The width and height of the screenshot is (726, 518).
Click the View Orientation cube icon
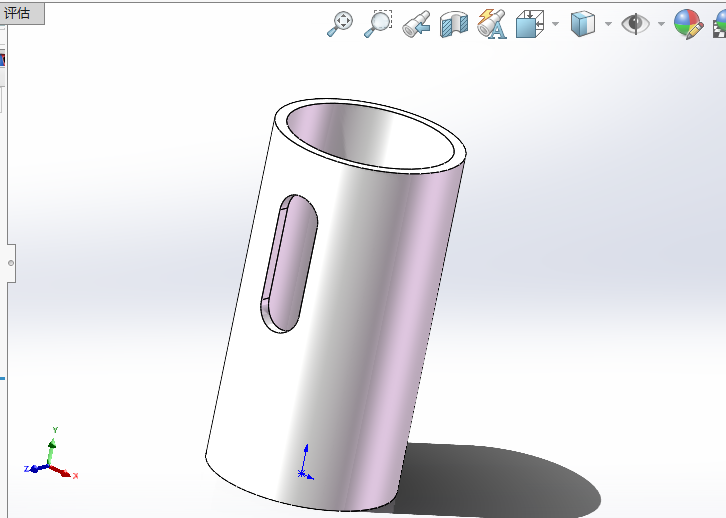[530, 24]
